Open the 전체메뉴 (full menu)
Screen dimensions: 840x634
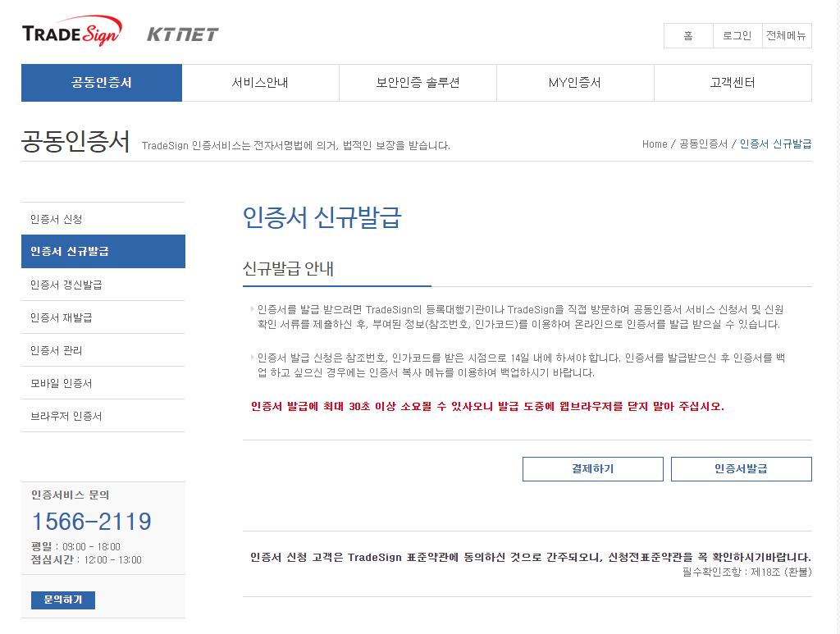coord(786,36)
